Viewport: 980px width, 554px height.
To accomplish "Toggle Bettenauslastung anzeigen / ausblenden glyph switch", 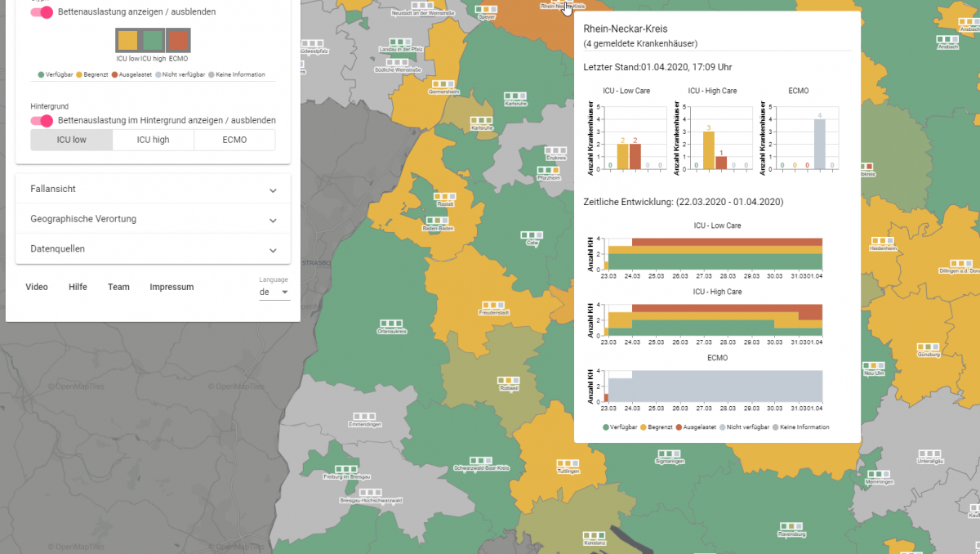I will tap(42, 12).
